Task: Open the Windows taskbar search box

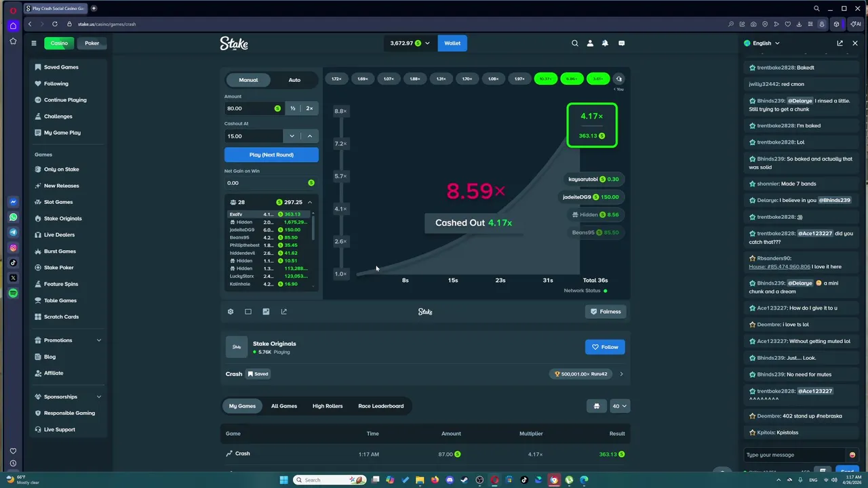Action: click(x=330, y=480)
